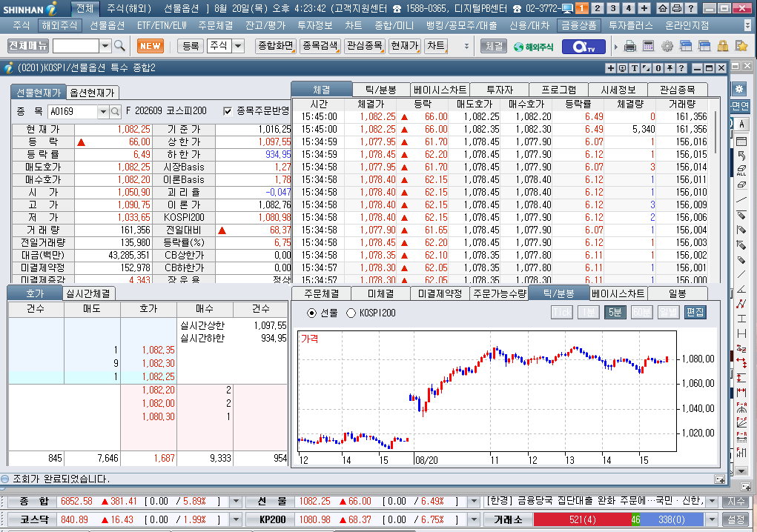Viewport: 757px width, 532px height.
Task: Open the A0169 item code dropdown
Action: click(103, 111)
